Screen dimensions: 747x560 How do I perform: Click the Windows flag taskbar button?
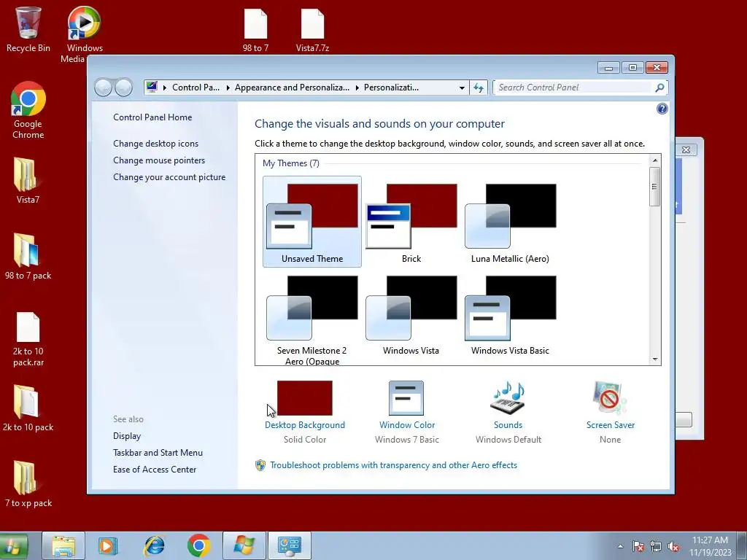244,546
